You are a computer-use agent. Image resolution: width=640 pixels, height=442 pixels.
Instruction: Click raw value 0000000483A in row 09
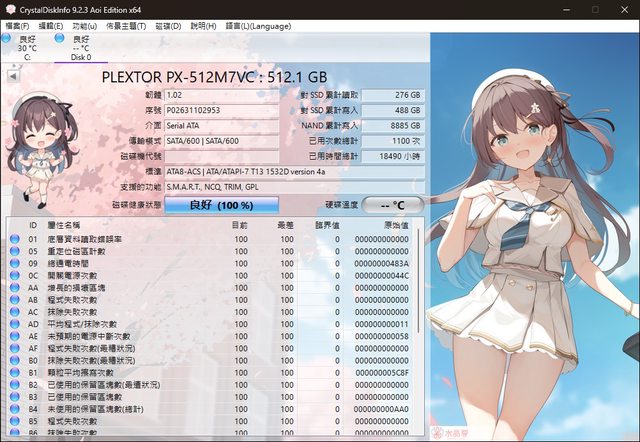381,264
